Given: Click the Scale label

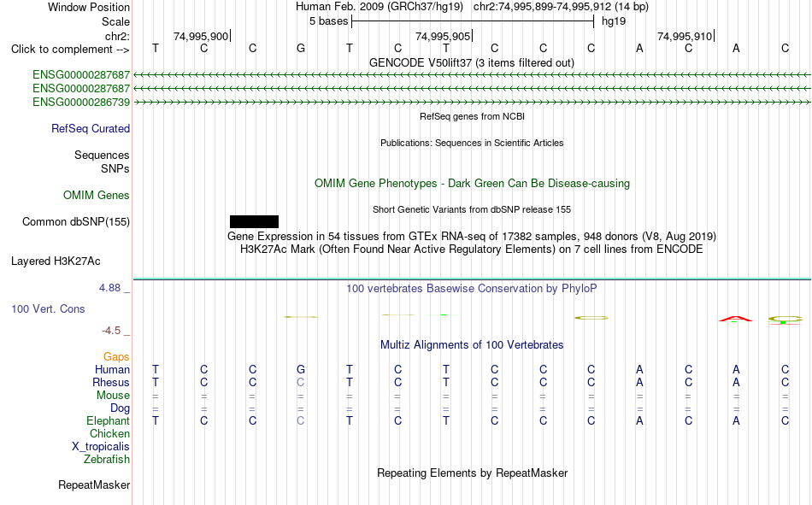Looking at the screenshot, I should click(x=116, y=21).
